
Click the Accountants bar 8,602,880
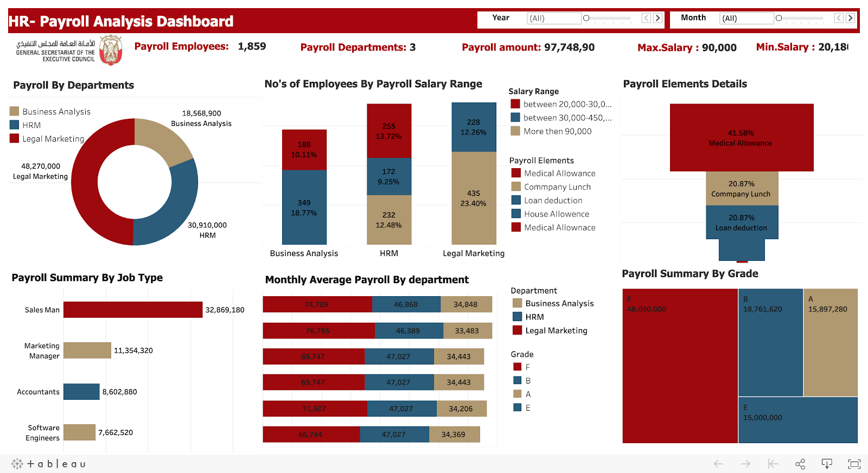pos(81,392)
